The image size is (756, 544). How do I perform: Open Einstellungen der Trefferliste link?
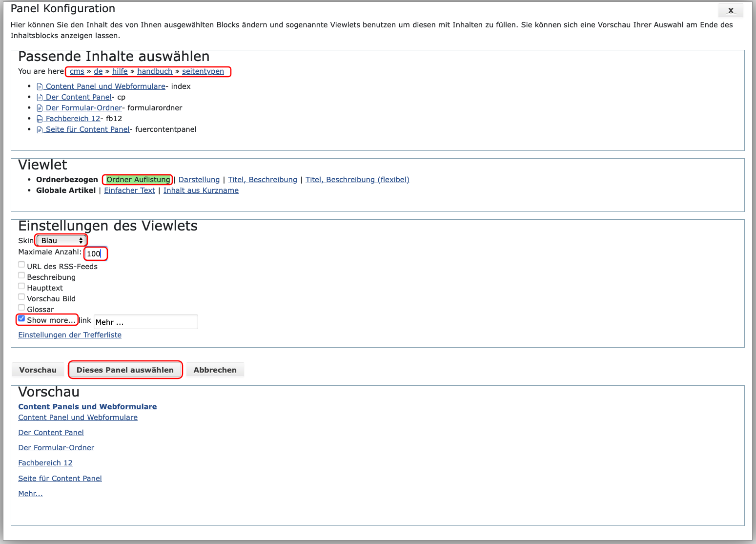click(x=70, y=335)
